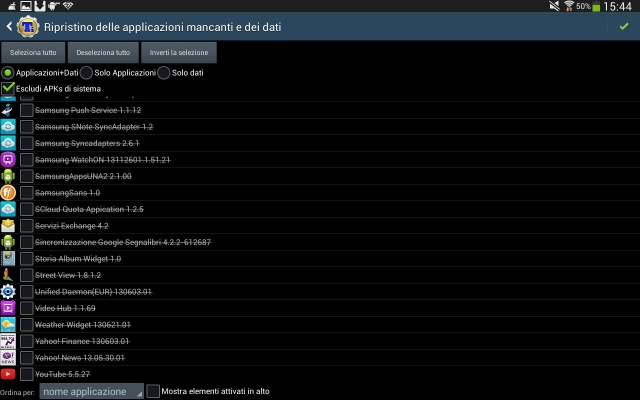
Task: Check the Video Hub 1.1.69 checkbox
Action: pyautogui.click(x=27, y=308)
